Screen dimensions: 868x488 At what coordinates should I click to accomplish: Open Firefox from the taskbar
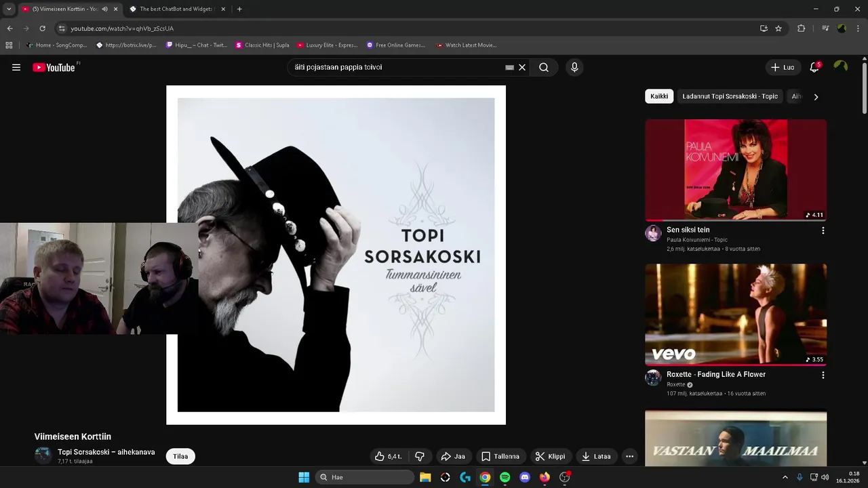(x=545, y=477)
